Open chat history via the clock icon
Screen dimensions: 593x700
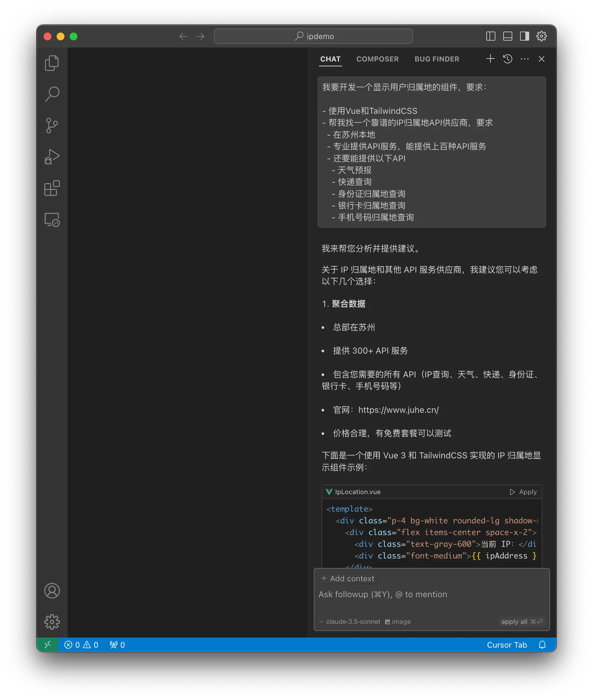(508, 59)
